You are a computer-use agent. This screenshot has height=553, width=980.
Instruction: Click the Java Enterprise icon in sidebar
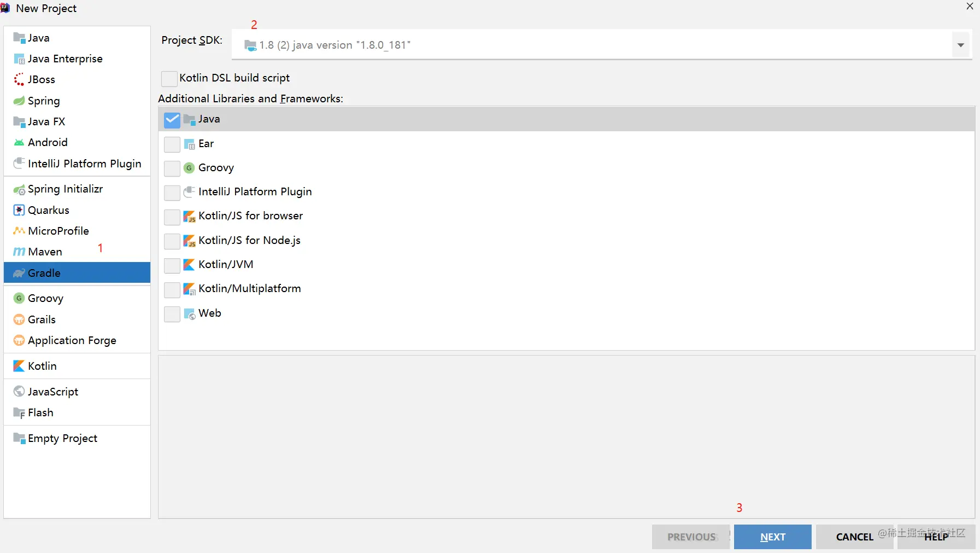click(x=19, y=59)
